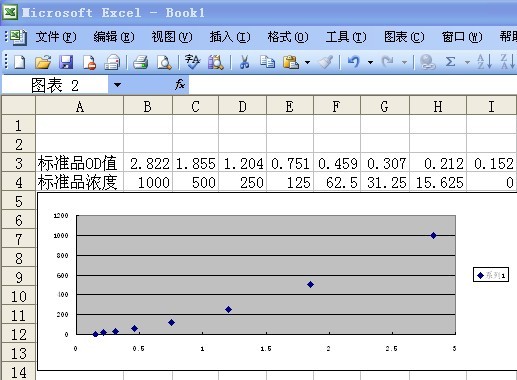Sort ascending with the A-Z icon
This screenshot has height=380, width=517.
(x=484, y=62)
